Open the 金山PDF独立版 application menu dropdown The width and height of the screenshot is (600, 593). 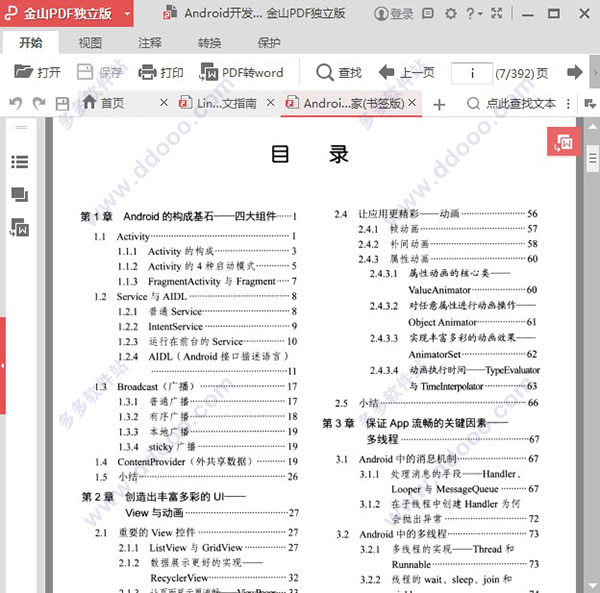click(127, 14)
